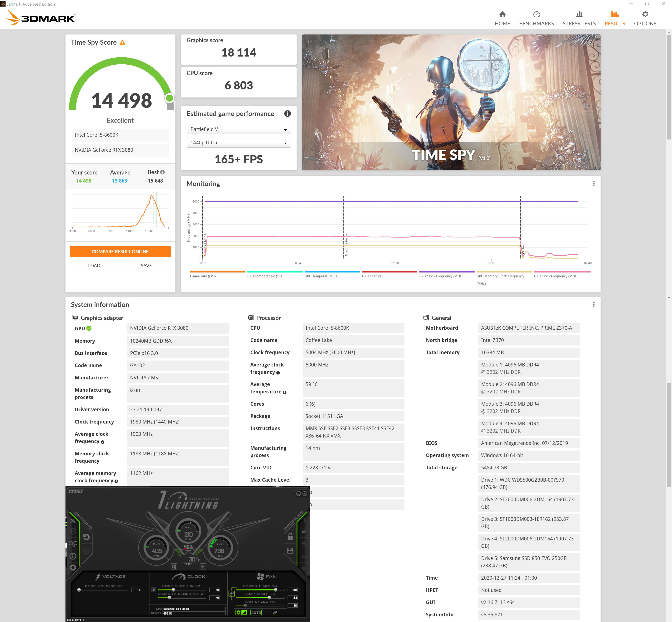The height and width of the screenshot is (622, 672).
Task: Open the System information three-dot menu
Action: click(x=594, y=304)
